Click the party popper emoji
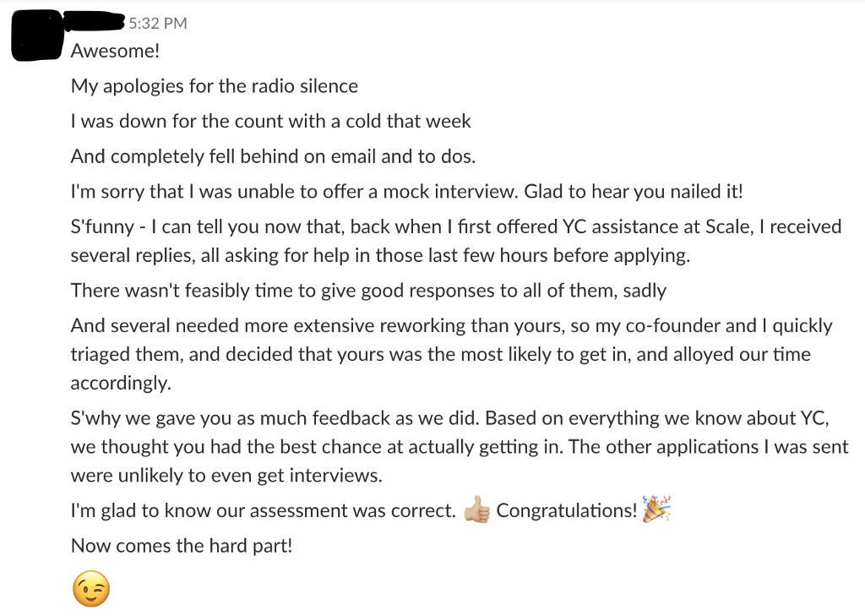The height and width of the screenshot is (616, 865). point(656,510)
